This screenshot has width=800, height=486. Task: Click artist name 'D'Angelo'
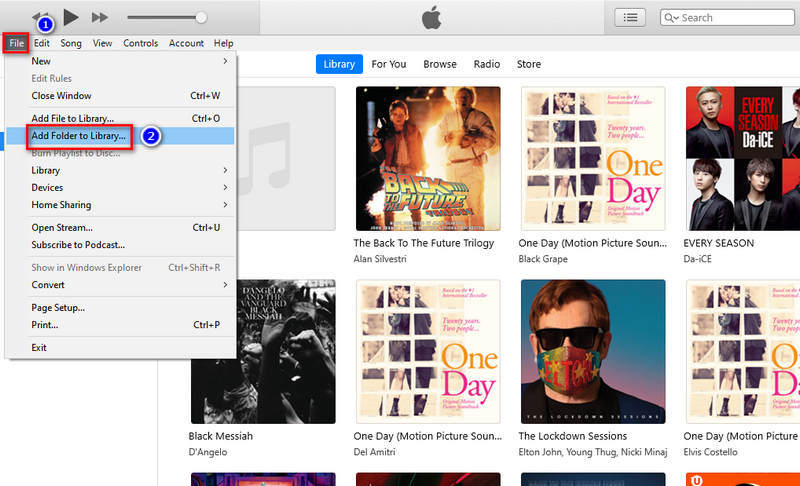[208, 452]
